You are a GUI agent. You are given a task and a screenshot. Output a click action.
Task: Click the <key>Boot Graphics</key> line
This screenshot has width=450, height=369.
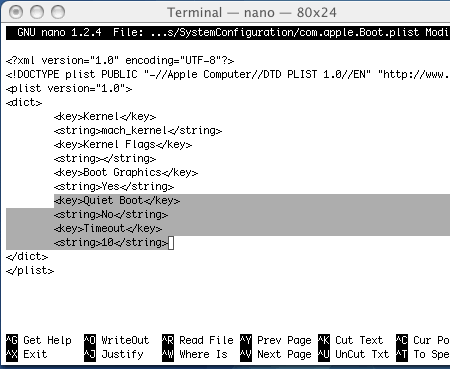[126, 172]
